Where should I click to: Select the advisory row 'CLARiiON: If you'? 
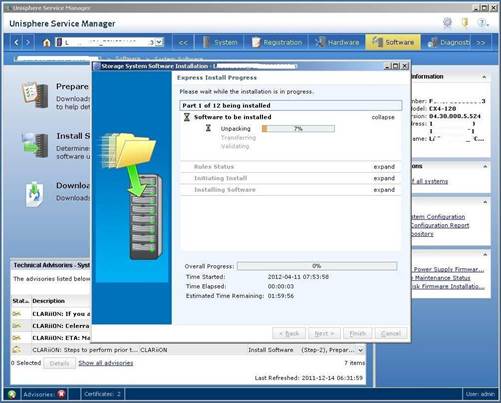51,314
